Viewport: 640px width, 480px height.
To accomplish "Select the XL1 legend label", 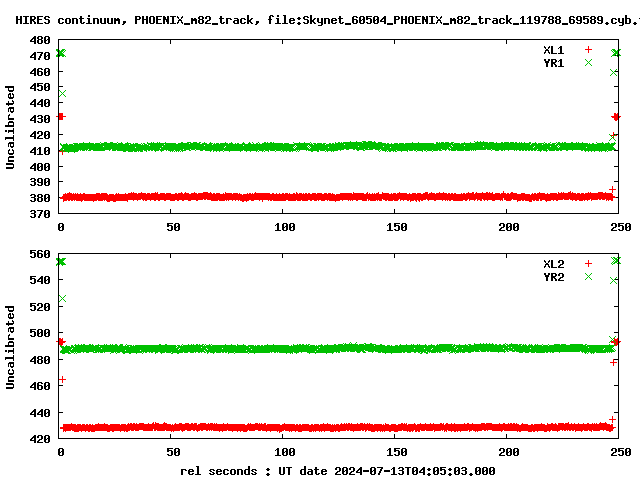I will point(553,50).
